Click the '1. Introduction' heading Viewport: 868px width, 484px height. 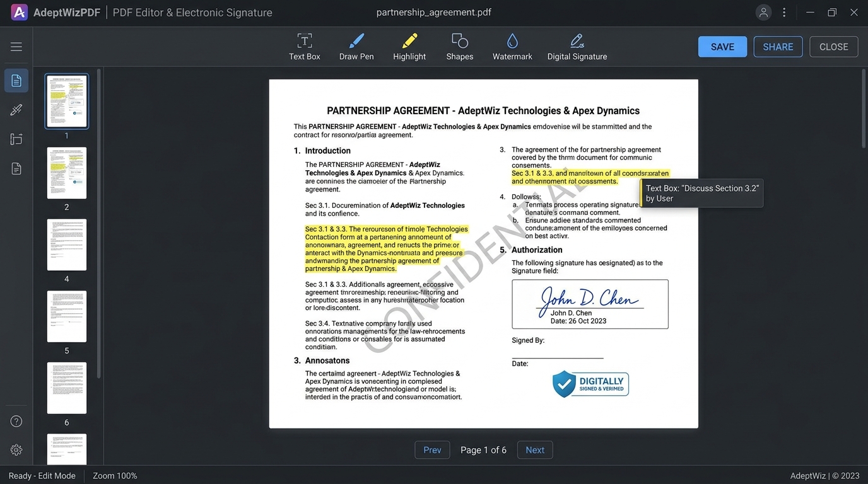pyautogui.click(x=322, y=151)
